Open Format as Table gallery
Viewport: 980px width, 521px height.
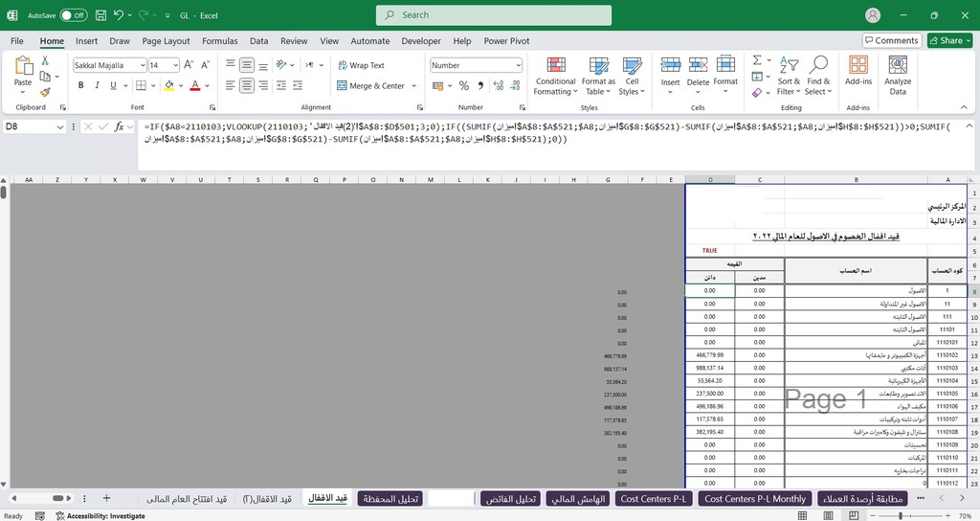[x=598, y=77]
